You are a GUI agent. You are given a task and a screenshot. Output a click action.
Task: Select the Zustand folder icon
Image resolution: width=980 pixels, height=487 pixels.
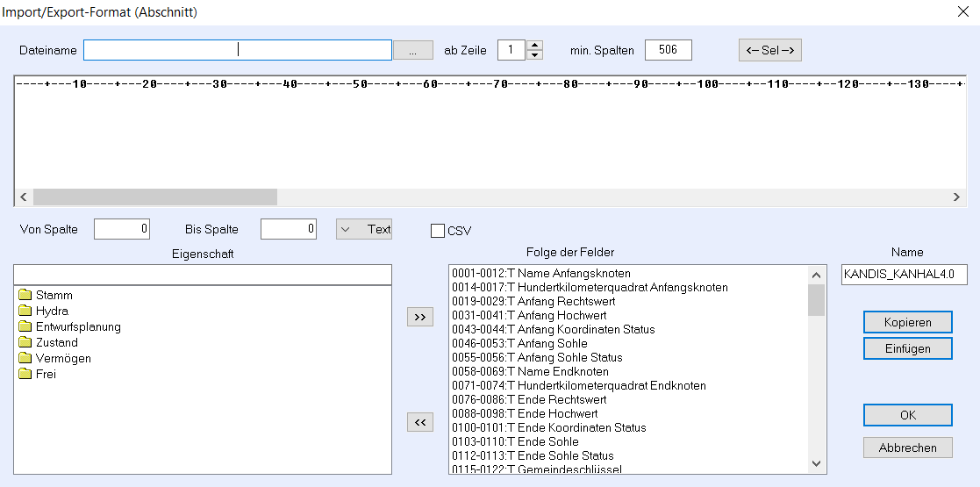pos(25,343)
